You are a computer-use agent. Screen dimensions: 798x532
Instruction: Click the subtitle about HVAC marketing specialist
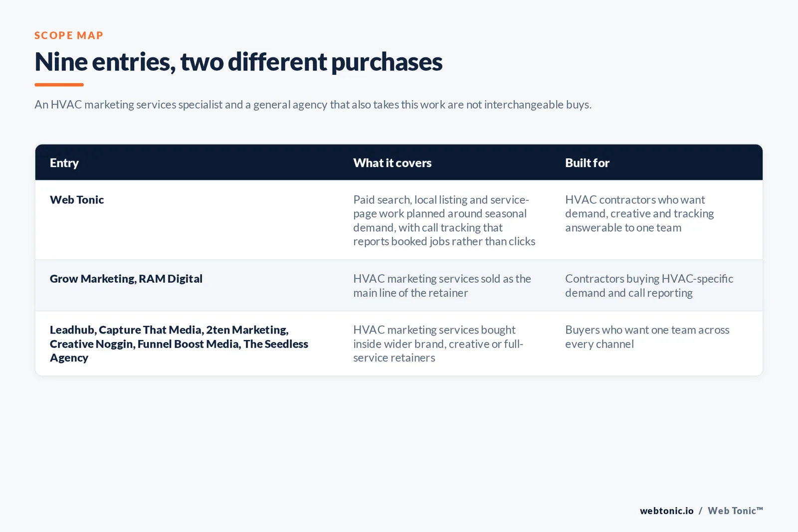tap(313, 105)
